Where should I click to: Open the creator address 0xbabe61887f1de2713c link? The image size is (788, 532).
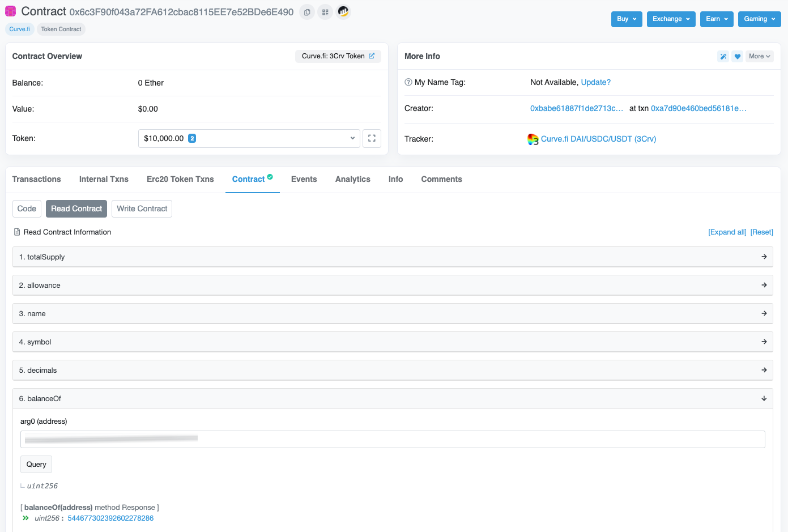(577, 108)
